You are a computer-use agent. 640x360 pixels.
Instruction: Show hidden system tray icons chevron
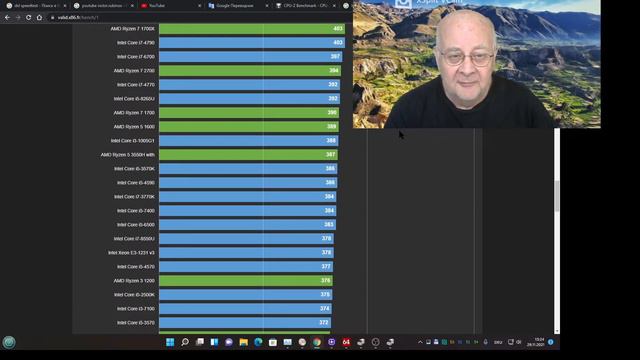pyautogui.click(x=420, y=342)
